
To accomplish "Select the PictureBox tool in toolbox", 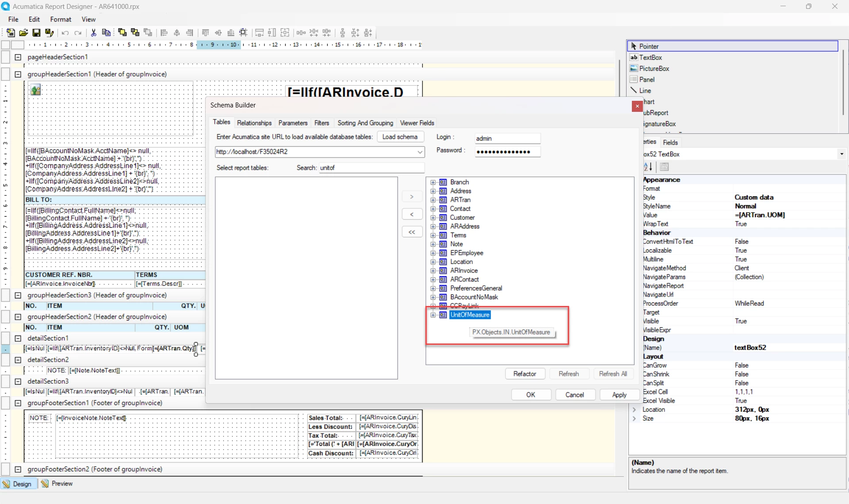I will 654,69.
